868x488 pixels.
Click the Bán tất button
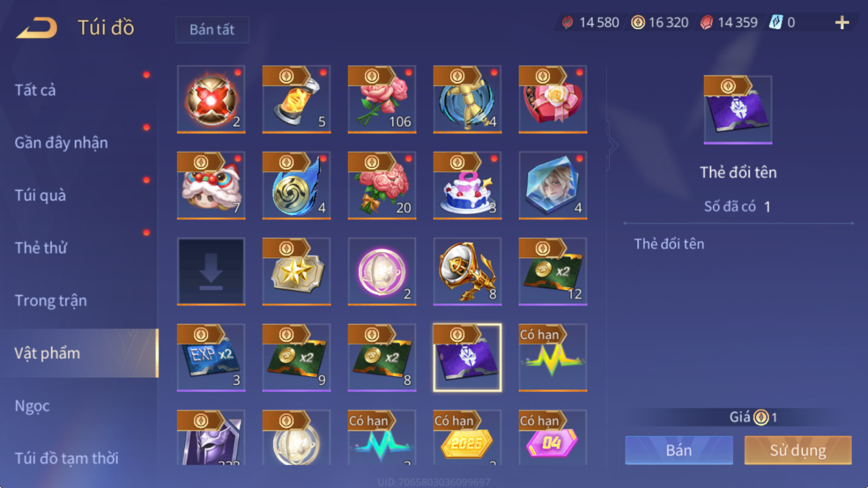(212, 29)
